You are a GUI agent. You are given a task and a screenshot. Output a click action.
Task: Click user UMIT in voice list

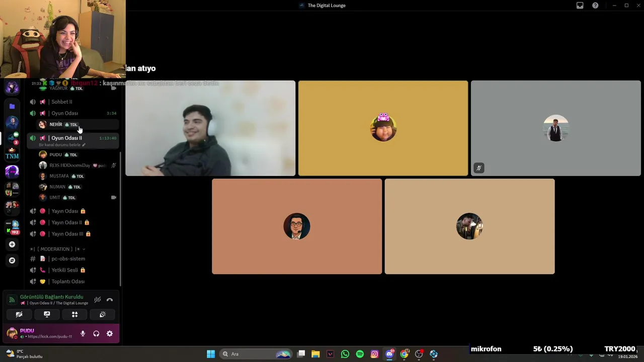click(78, 197)
